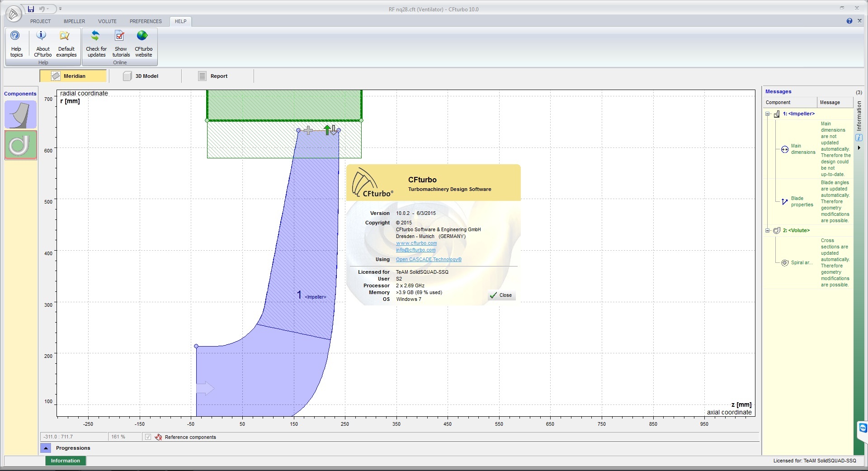The height and width of the screenshot is (471, 868).
Task: Collapse Information panel with black arrow
Action: pos(859,148)
